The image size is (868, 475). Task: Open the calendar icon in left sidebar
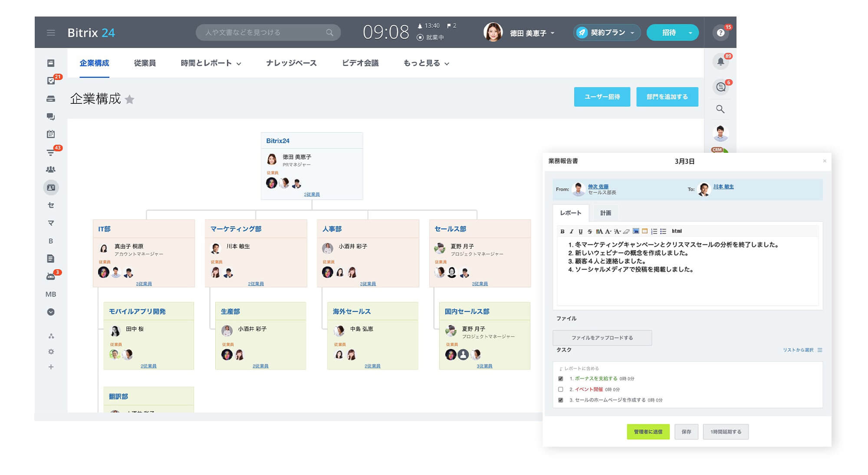(51, 134)
